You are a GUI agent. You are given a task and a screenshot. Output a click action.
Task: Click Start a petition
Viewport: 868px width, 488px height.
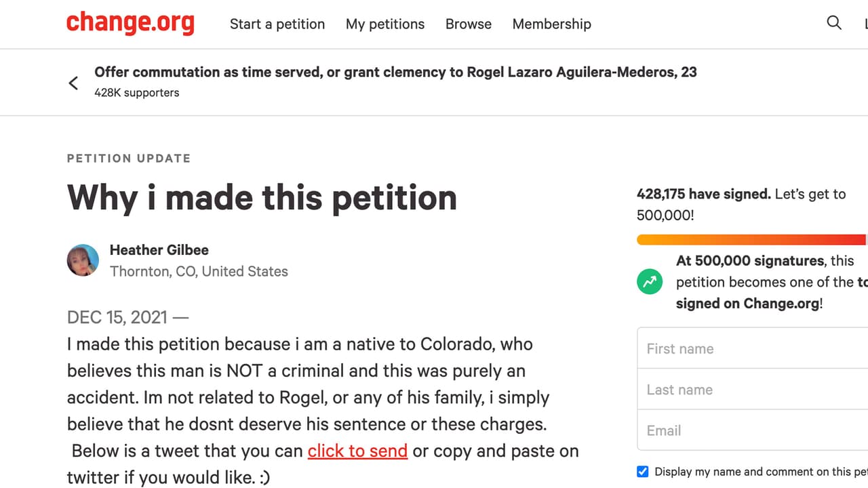coord(277,24)
